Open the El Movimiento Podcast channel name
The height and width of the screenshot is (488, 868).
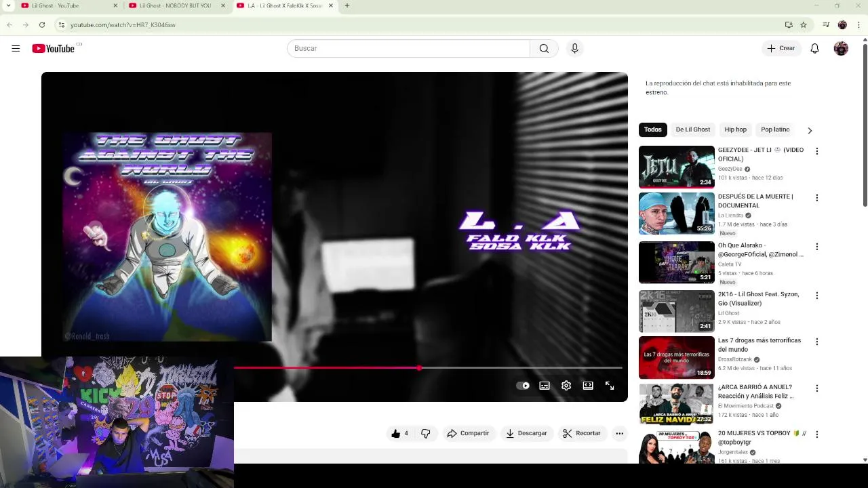point(746,406)
